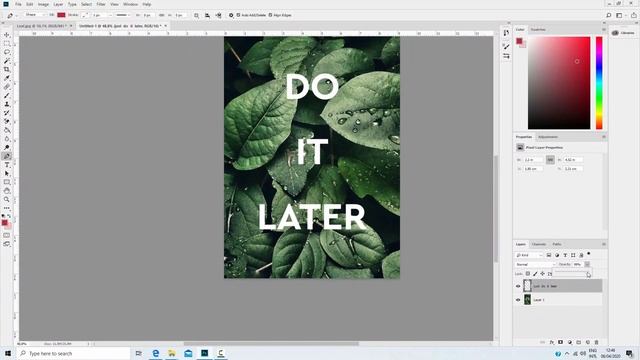Select the Zoom tool
This screenshot has width=640, height=360.
click(7, 200)
